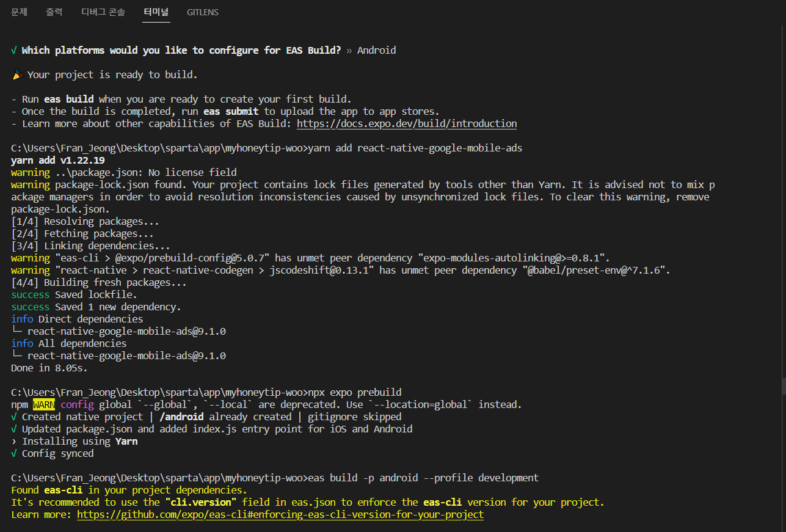Screen dimensions: 786x532
Task: Click the party popper emoji icon
Action: pyautogui.click(x=16, y=75)
